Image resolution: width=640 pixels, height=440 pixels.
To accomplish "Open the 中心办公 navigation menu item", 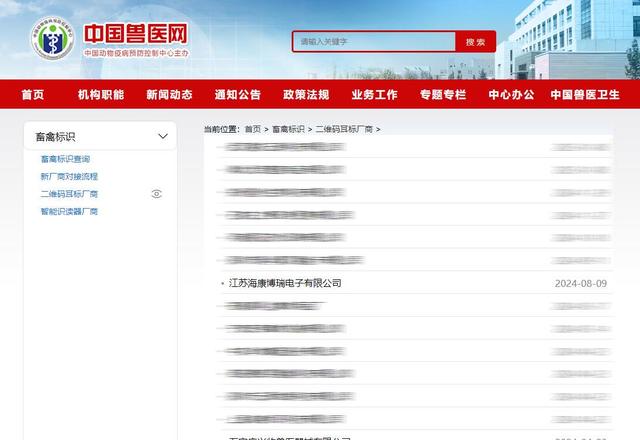I will pyautogui.click(x=511, y=95).
